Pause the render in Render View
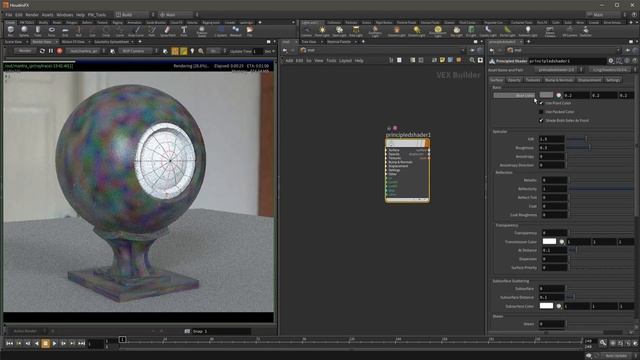This screenshot has height=360, width=640. [51, 51]
